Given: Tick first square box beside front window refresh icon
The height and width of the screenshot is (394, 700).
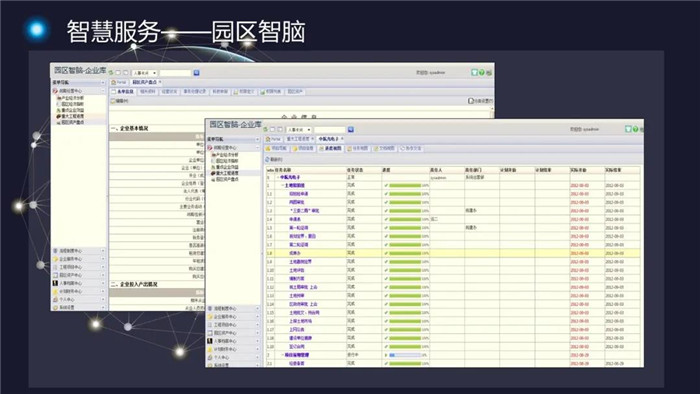Looking at the screenshot, I should coord(272,129).
